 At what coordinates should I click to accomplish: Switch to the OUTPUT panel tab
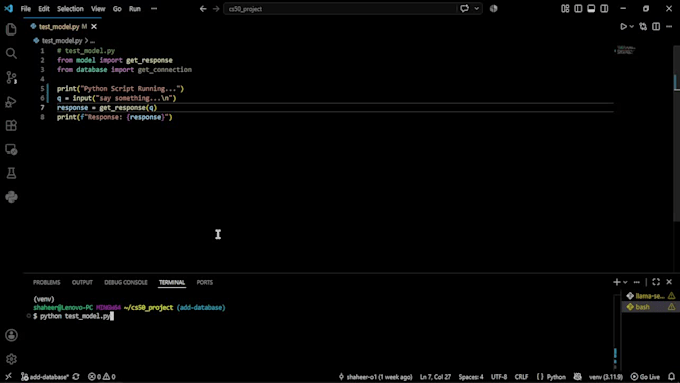coord(82,282)
